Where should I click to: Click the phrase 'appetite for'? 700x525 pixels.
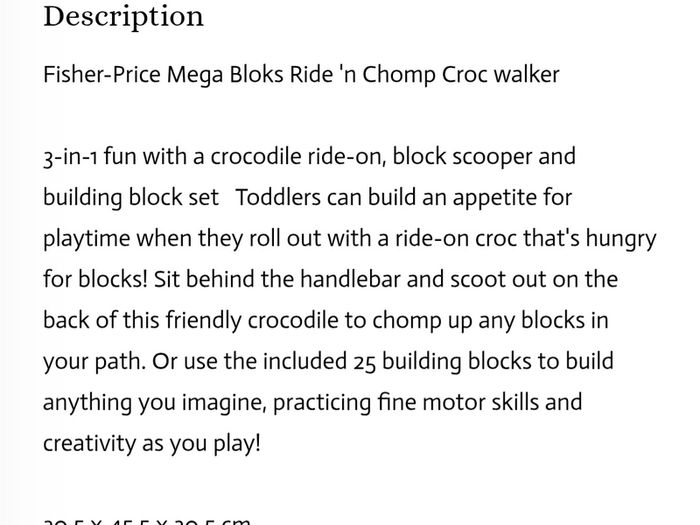tap(512, 198)
